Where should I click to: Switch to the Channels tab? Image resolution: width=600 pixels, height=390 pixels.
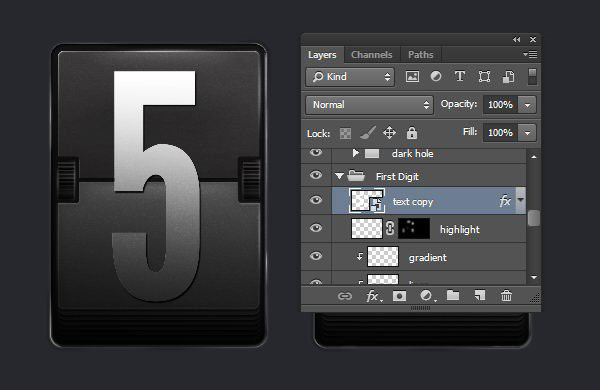[372, 55]
